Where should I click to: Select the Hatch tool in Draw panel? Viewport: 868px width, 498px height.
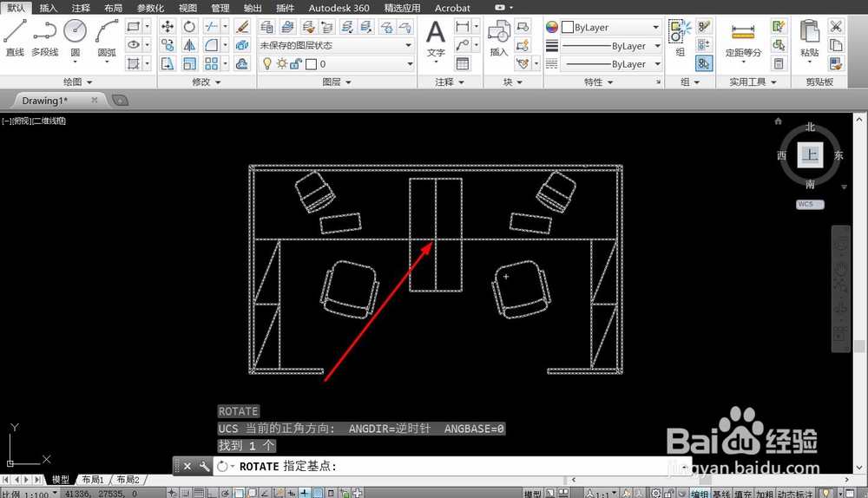pyautogui.click(x=134, y=63)
